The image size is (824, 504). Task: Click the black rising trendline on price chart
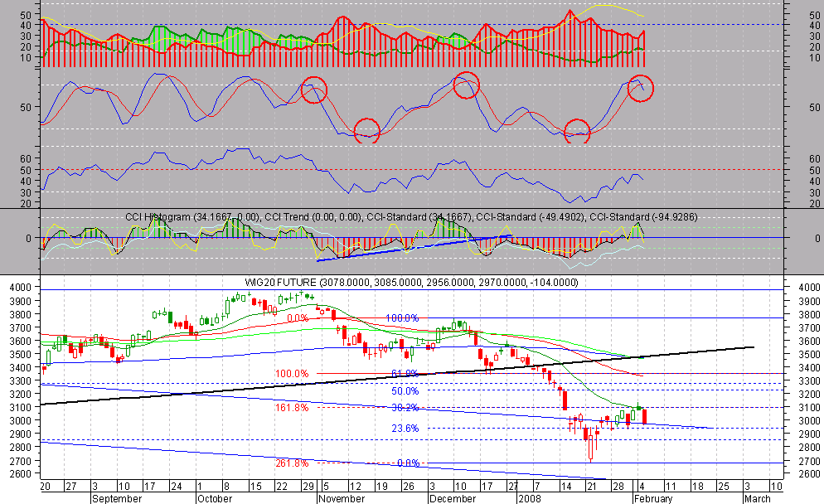click(397, 376)
